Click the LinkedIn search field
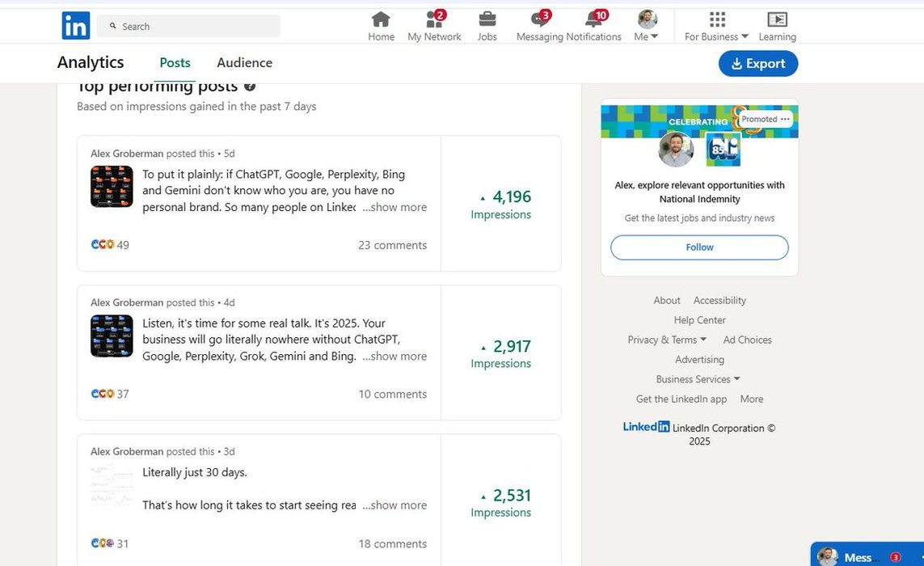 (x=188, y=26)
